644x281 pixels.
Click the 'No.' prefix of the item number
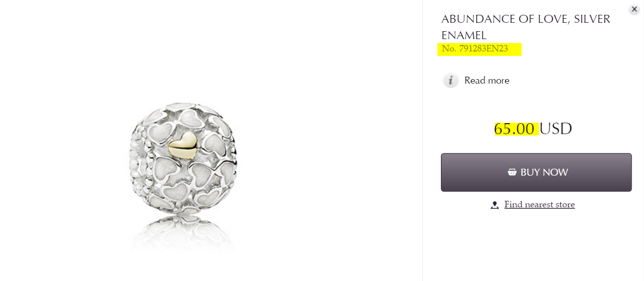tap(449, 49)
